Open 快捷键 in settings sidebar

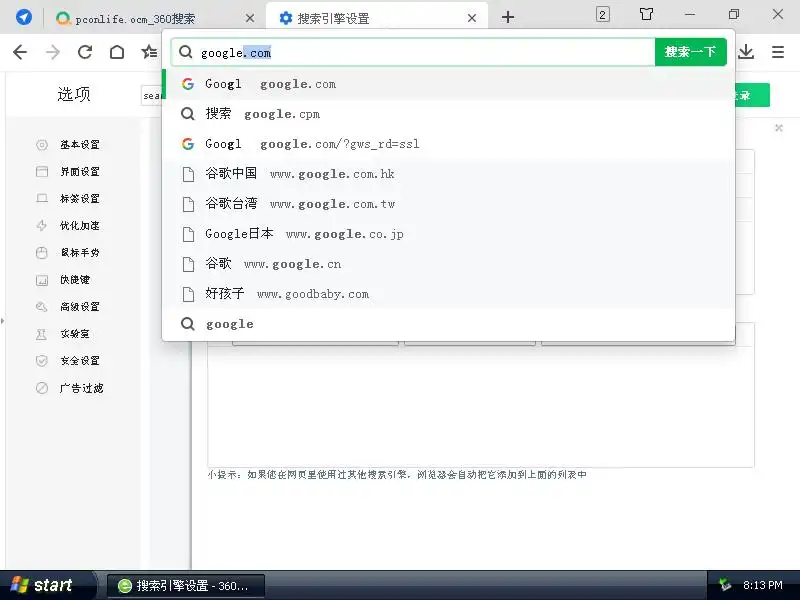click(x=75, y=280)
